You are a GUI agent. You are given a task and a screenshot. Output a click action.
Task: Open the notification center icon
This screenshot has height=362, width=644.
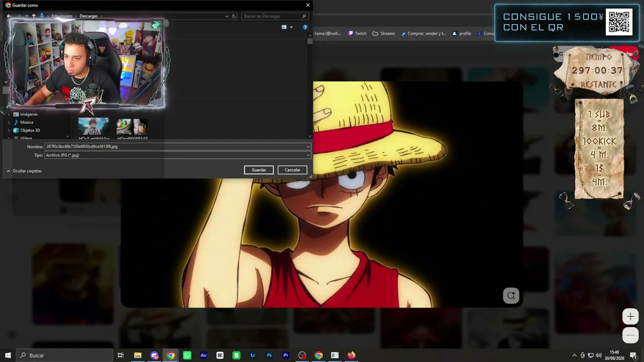(634, 355)
